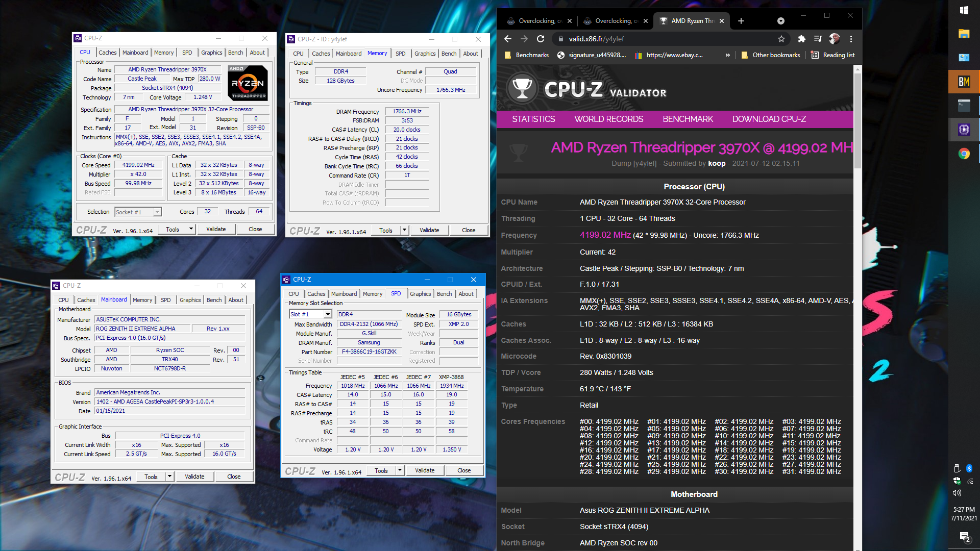Open the Windows Start button
This screenshot has width=980, height=551.
coord(964,10)
